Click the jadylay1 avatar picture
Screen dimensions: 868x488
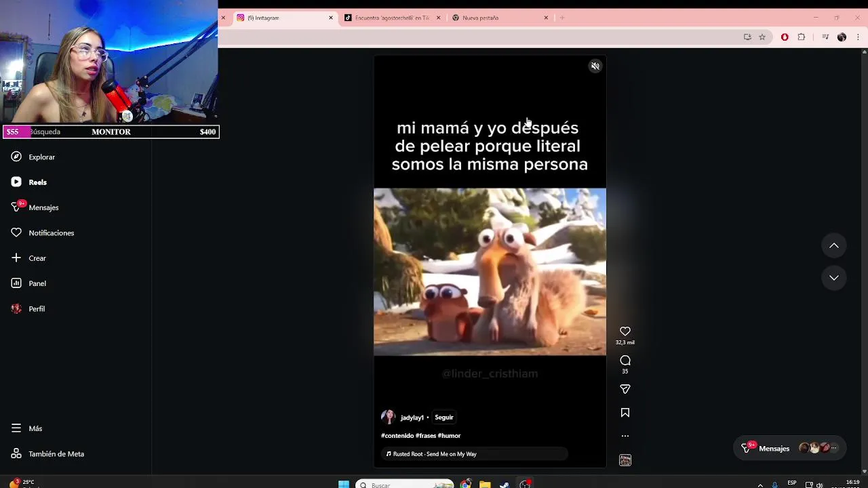(x=389, y=417)
